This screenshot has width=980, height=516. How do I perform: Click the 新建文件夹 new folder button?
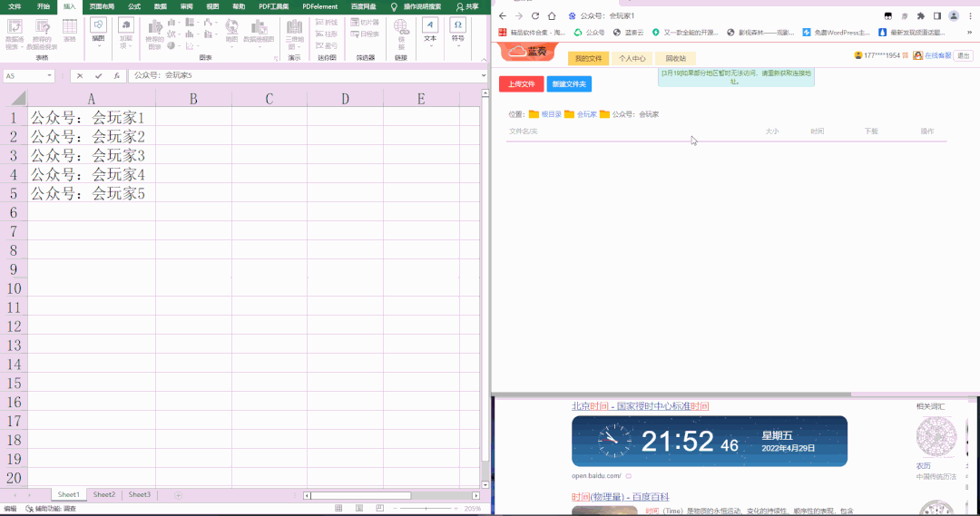569,84
